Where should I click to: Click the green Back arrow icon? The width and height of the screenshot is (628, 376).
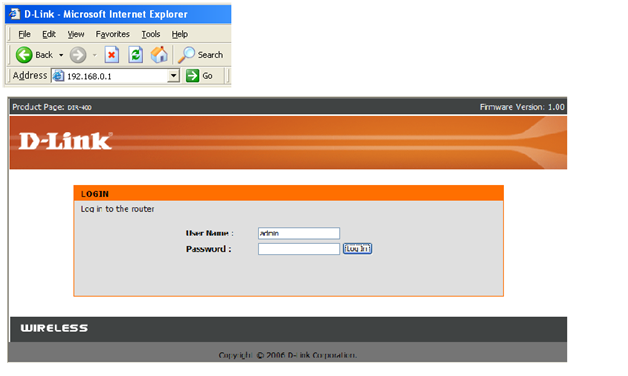(x=24, y=55)
